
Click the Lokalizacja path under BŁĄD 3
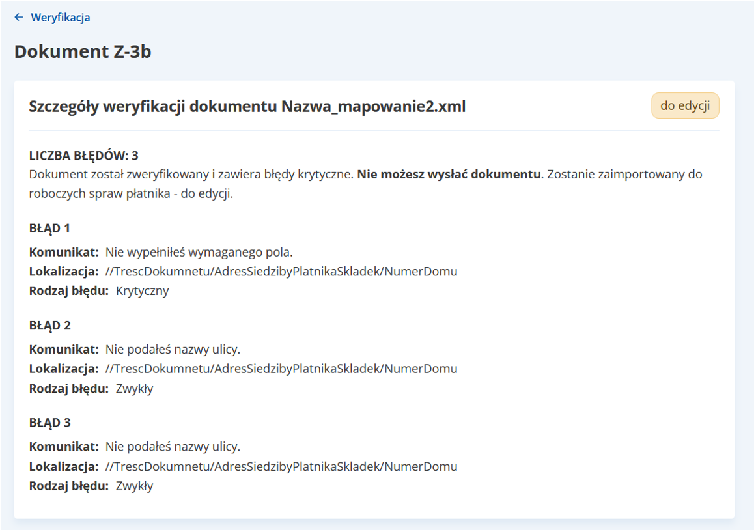coord(281,466)
